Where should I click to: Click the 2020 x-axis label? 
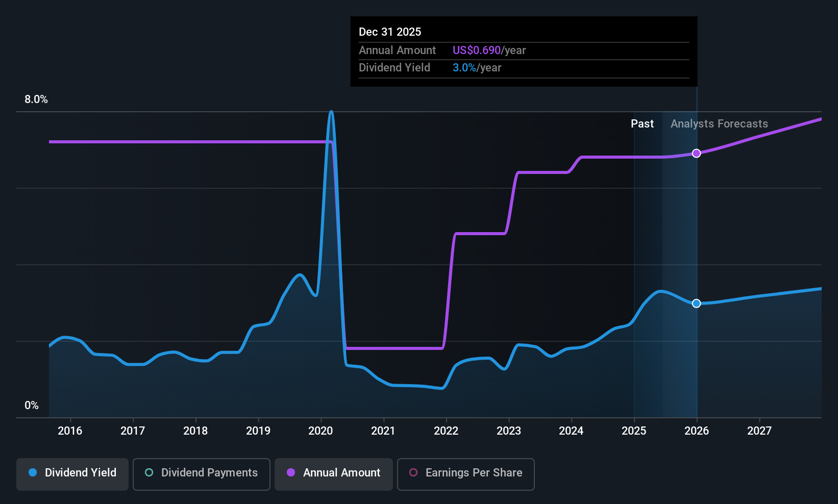point(321,431)
